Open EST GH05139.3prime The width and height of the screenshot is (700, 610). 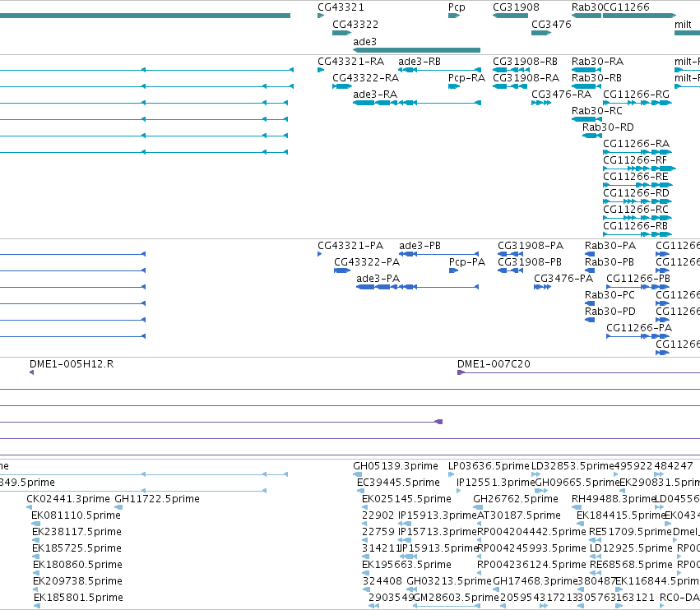(358, 474)
